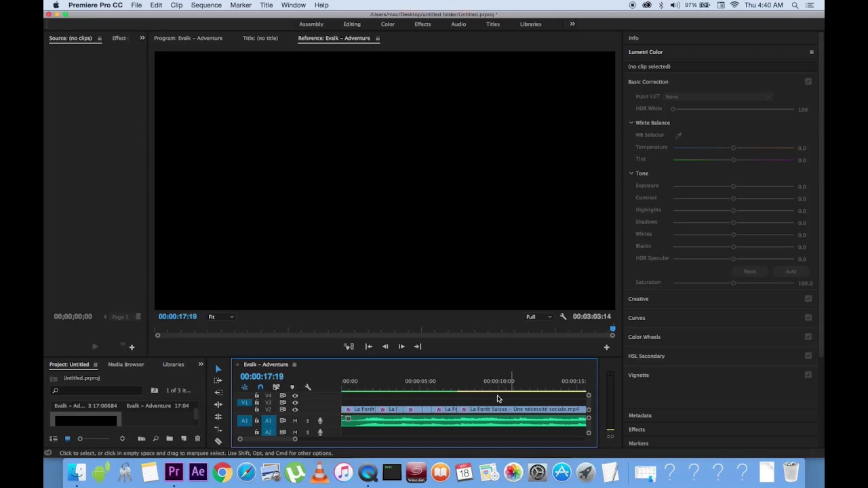868x488 pixels.
Task: Expand hidden source panel tabs chevron
Action: [142, 38]
